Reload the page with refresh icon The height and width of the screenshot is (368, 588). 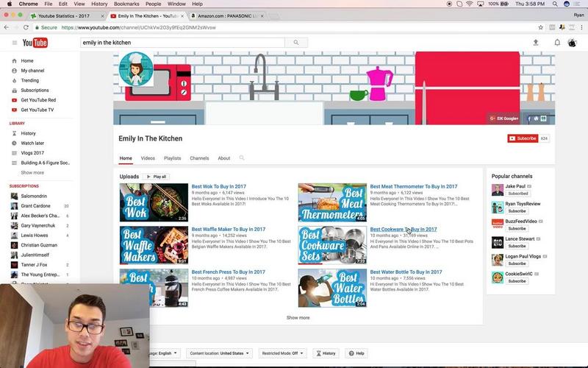coord(26,27)
